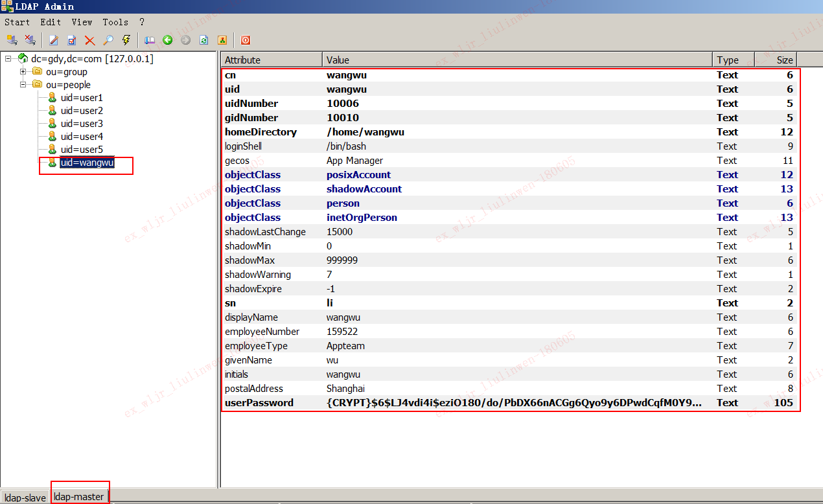Collapse the dc=gdy,dc=com root node
The width and height of the screenshot is (823, 504).
(8, 59)
